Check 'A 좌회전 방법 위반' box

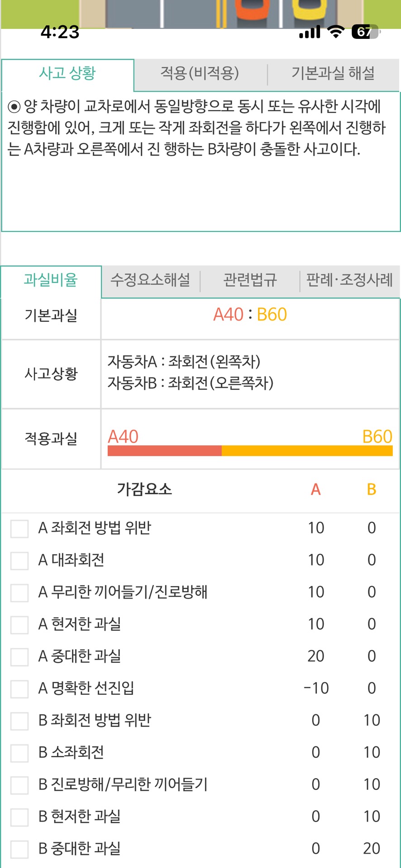coord(19,528)
